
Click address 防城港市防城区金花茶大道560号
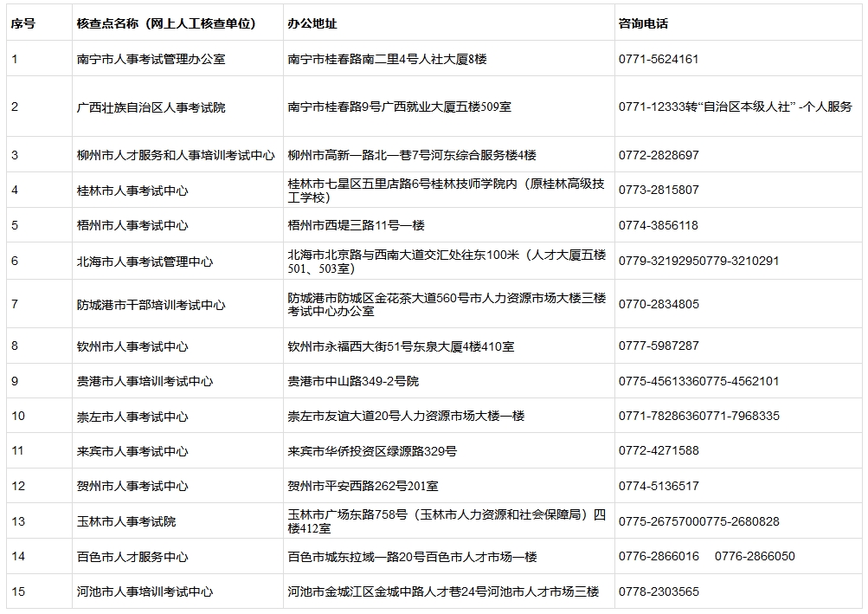pos(447,304)
